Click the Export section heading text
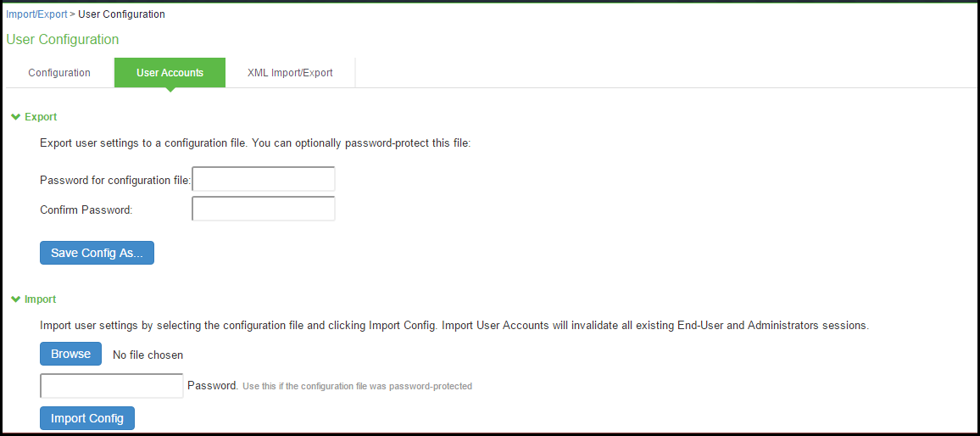Viewport: 980px width, 436px height. pyautogui.click(x=41, y=117)
